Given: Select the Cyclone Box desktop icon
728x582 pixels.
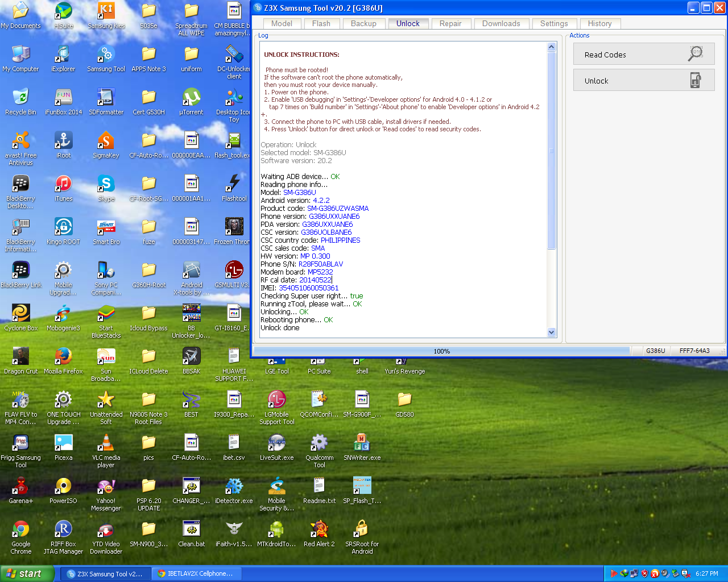Looking at the screenshot, I should (x=20, y=314).
